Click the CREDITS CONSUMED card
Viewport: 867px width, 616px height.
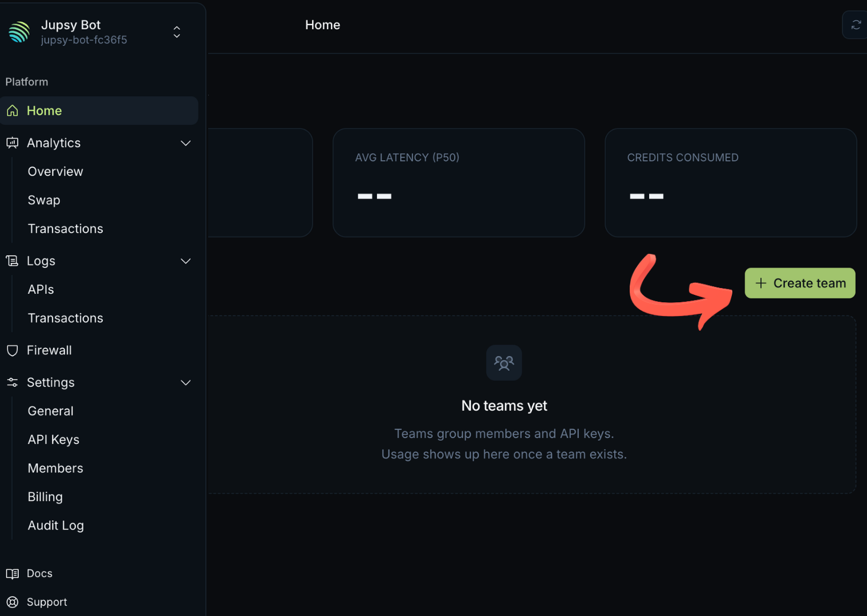click(731, 183)
